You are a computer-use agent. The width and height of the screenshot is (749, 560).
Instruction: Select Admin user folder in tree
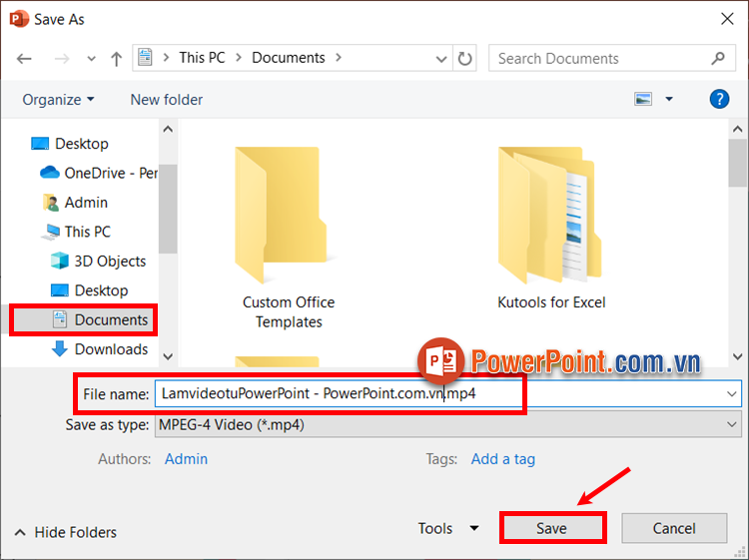75,203
